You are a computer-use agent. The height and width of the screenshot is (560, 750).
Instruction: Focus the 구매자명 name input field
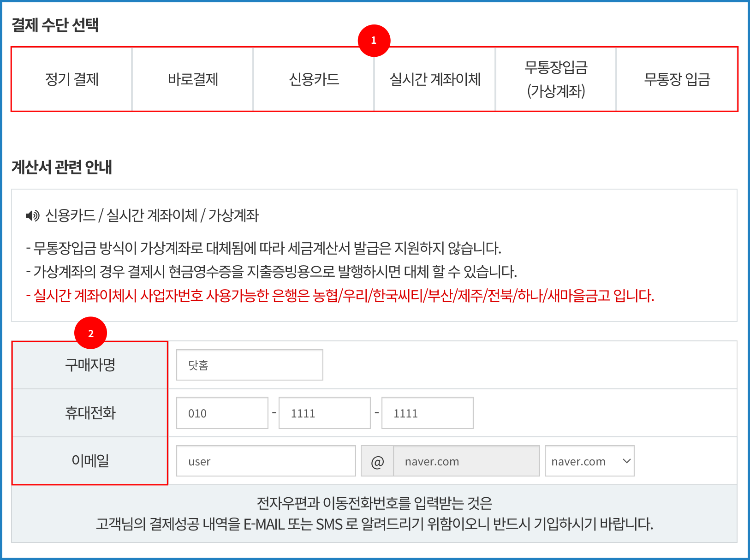click(x=250, y=365)
